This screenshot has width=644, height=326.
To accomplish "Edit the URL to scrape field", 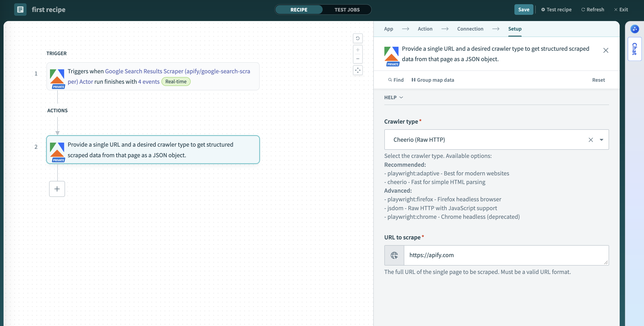I will point(500,255).
